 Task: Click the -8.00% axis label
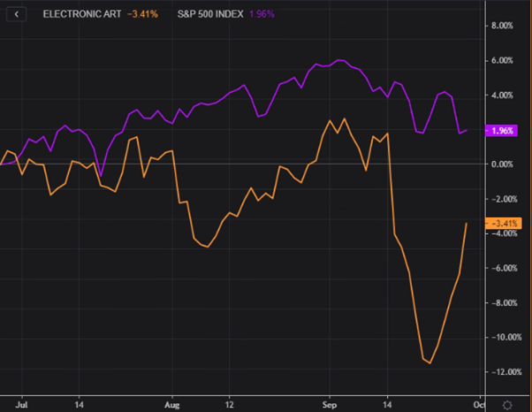tap(505, 303)
